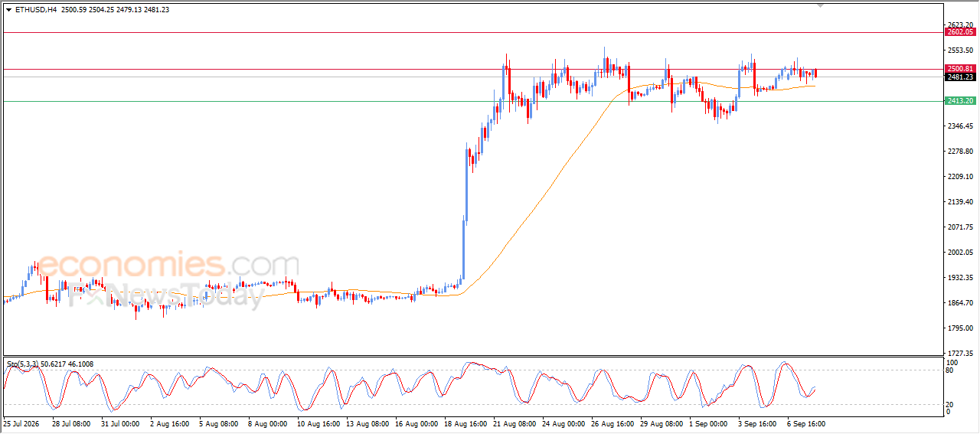Click the black 2481.23 current price tag
Viewport: 980px width, 434px height.
click(x=960, y=77)
